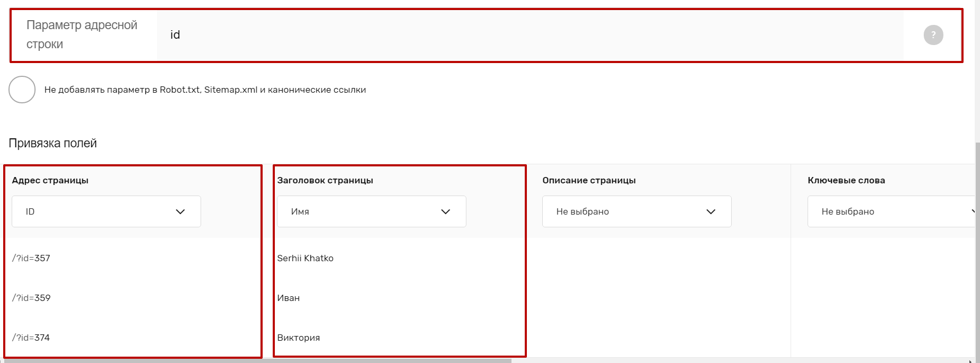The width and height of the screenshot is (980, 363).
Task: Click the Serhii Khatko title entry
Action: click(305, 258)
